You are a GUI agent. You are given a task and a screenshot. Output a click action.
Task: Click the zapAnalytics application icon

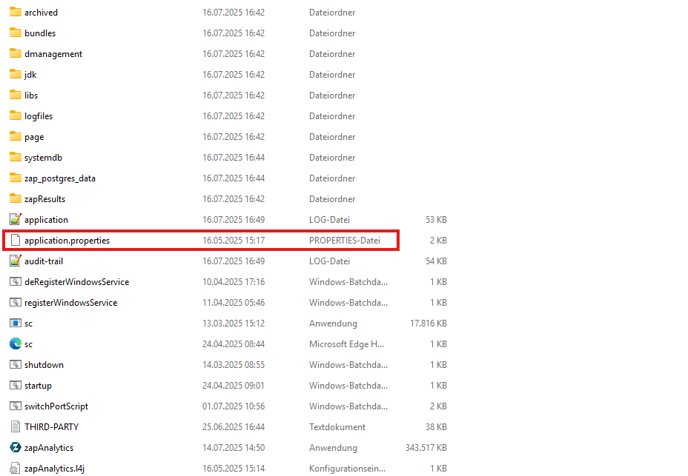[15, 447]
